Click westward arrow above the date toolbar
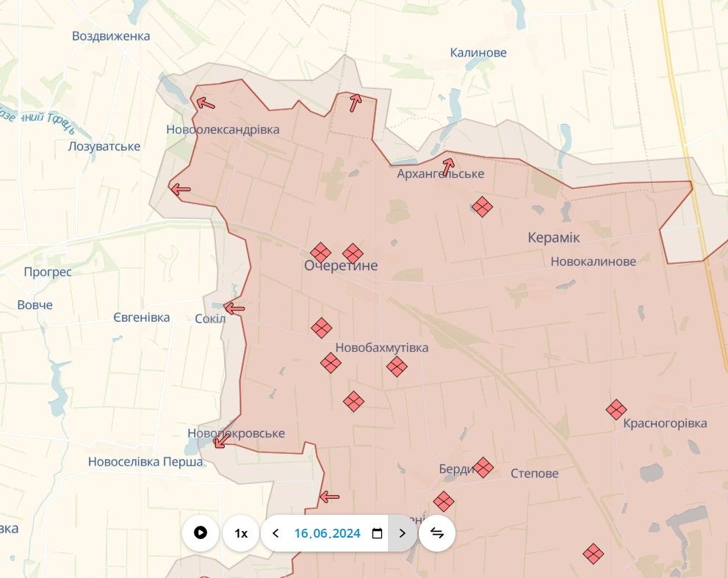 (x=330, y=496)
